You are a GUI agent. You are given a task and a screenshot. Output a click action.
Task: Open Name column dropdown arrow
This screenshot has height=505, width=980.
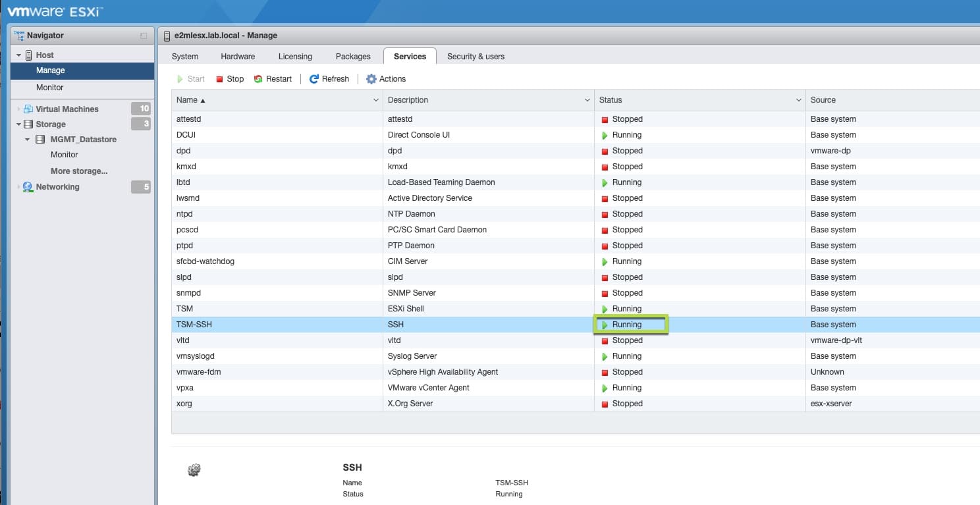376,100
